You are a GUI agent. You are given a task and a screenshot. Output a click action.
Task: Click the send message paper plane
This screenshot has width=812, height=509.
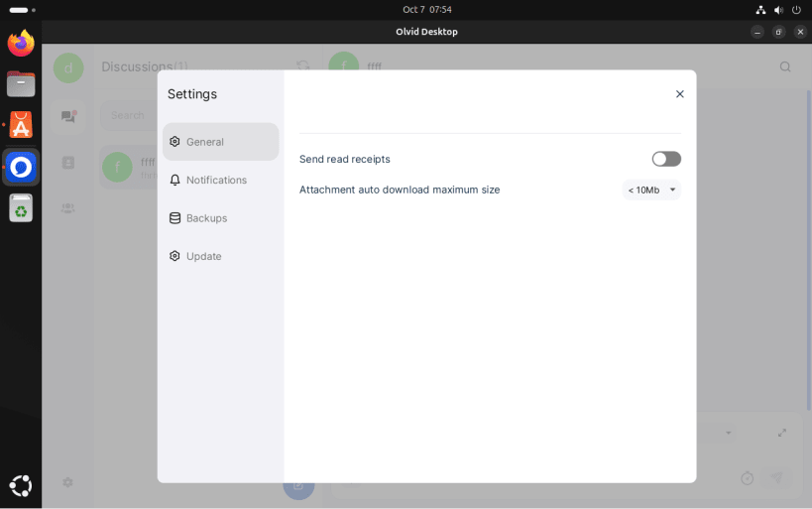776,478
